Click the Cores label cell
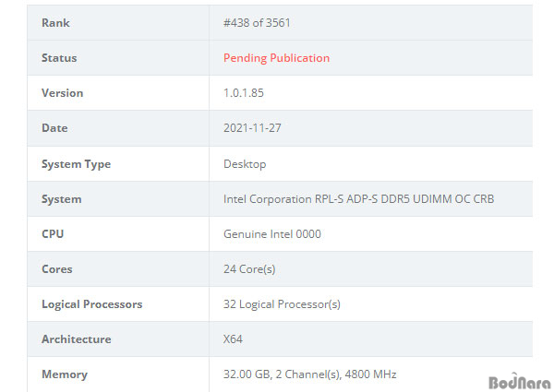The image size is (554, 392). (56, 269)
